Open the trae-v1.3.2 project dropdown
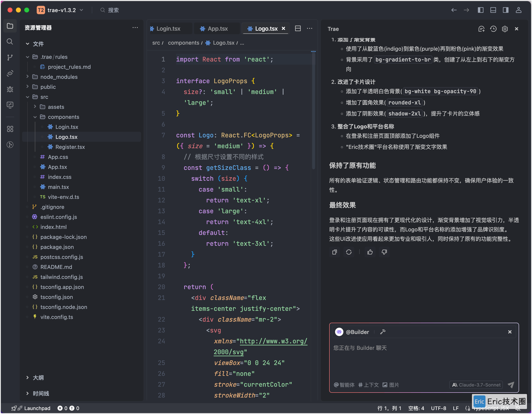532x414 pixels. click(x=61, y=10)
